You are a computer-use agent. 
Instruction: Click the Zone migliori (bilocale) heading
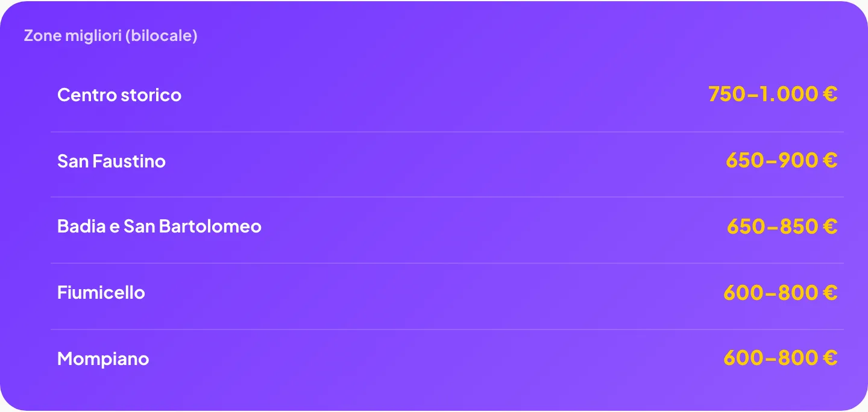point(111,36)
